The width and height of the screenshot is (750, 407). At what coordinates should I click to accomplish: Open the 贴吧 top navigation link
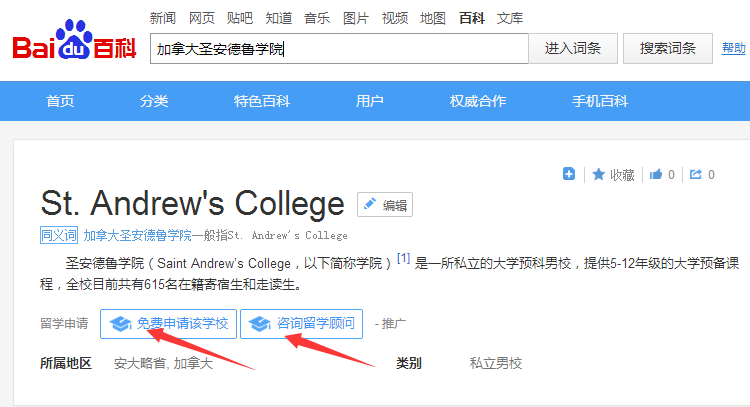[x=240, y=18]
